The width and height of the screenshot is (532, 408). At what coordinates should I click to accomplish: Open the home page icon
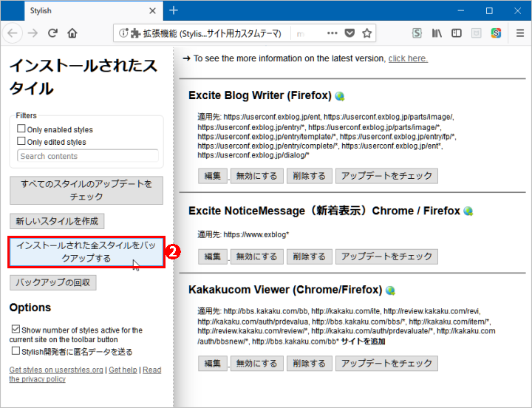tap(72, 33)
